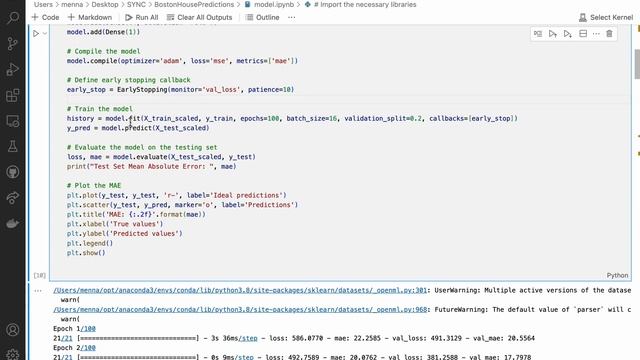Add a new Markdown cell
The height and width of the screenshot is (360, 640).
click(x=90, y=17)
